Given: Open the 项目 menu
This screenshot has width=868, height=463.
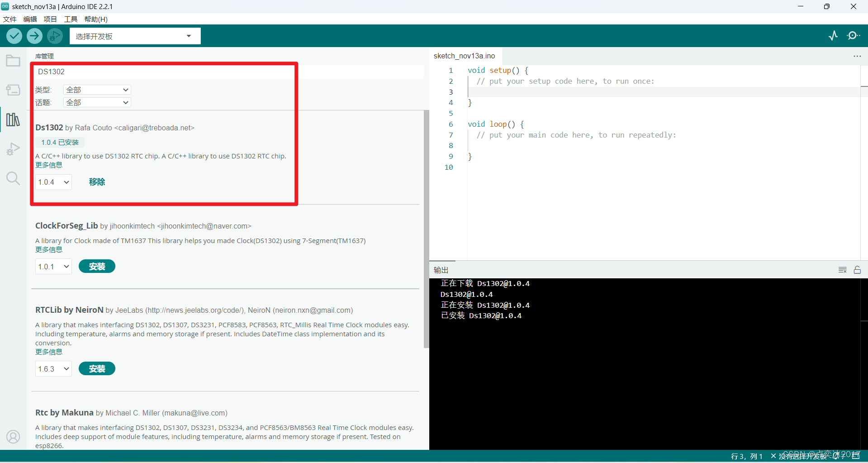Looking at the screenshot, I should coord(50,19).
